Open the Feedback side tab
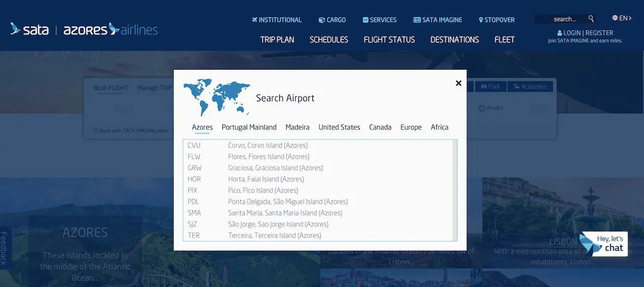The width and height of the screenshot is (644, 287). click(4, 248)
